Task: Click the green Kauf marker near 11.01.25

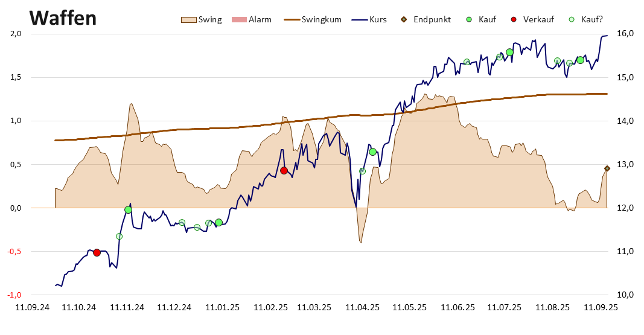Action: [218, 223]
